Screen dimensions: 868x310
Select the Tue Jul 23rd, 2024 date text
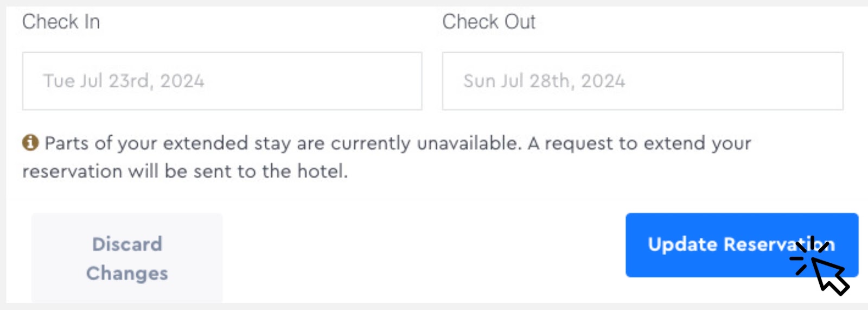coord(124,81)
